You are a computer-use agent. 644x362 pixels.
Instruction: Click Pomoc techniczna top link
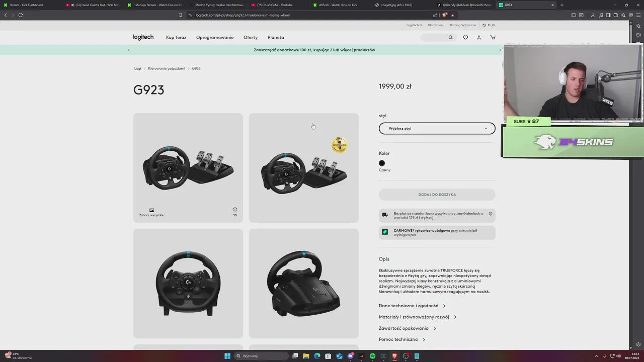pos(463,25)
